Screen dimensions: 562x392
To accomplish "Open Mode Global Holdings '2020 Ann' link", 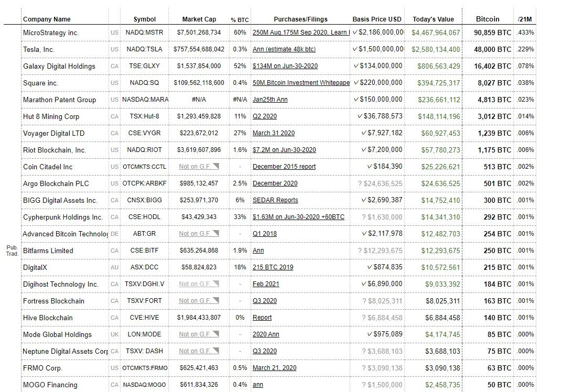I will click(266, 334).
